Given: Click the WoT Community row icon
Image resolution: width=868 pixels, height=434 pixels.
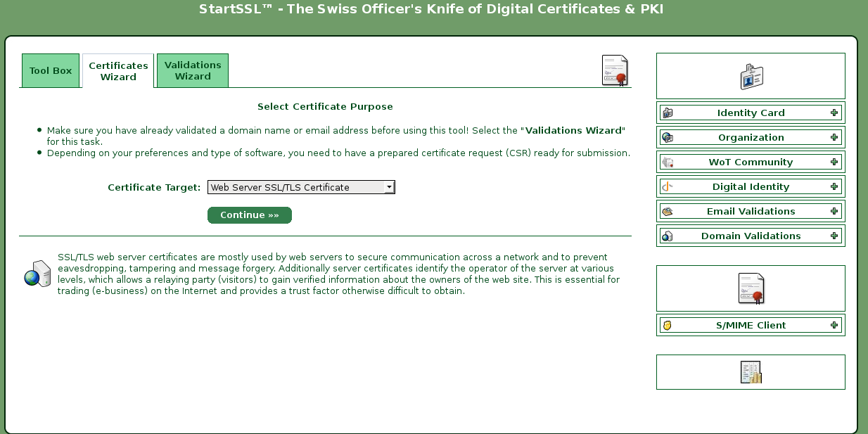Looking at the screenshot, I should pos(668,162).
